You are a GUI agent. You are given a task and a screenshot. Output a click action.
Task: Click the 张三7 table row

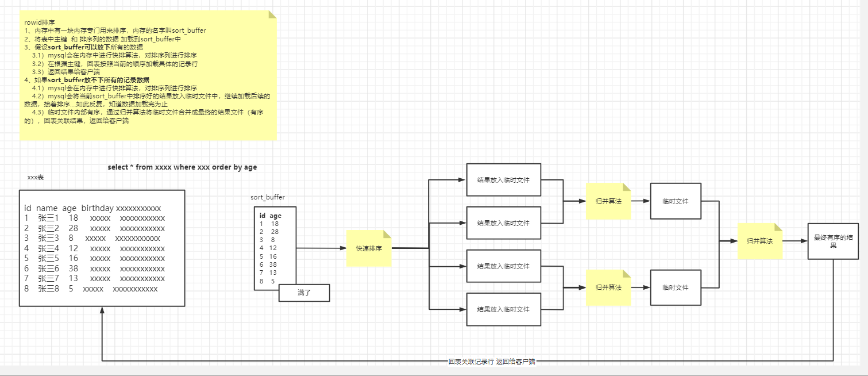click(x=94, y=278)
